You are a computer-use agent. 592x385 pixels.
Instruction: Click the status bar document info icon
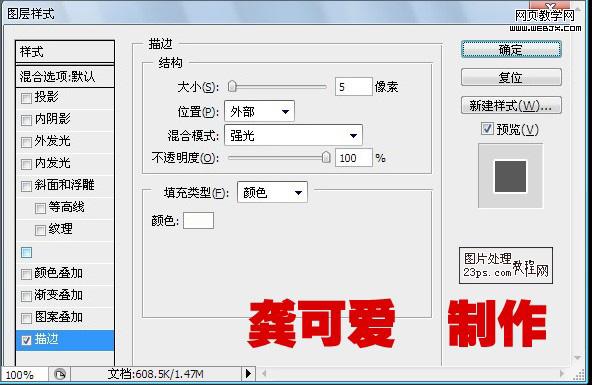click(60, 374)
